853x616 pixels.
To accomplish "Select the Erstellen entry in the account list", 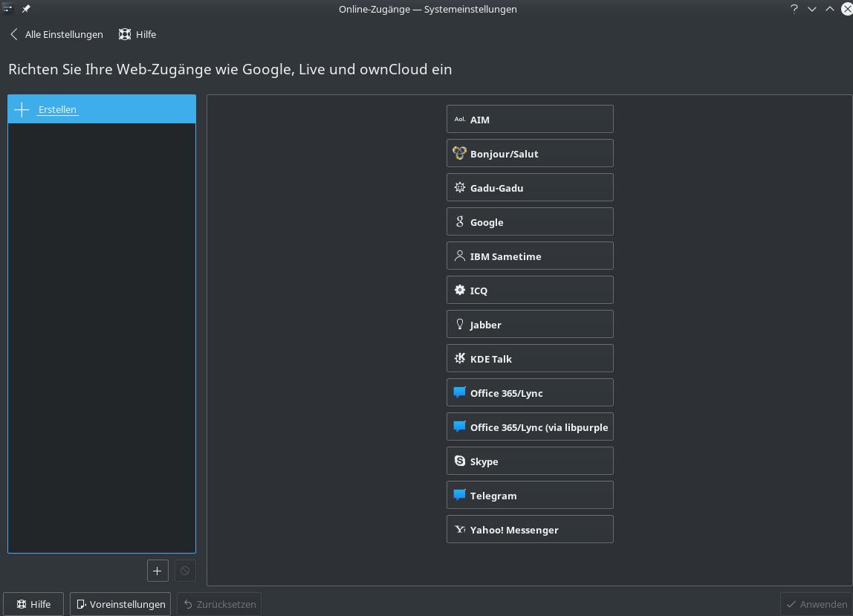I will coord(102,109).
